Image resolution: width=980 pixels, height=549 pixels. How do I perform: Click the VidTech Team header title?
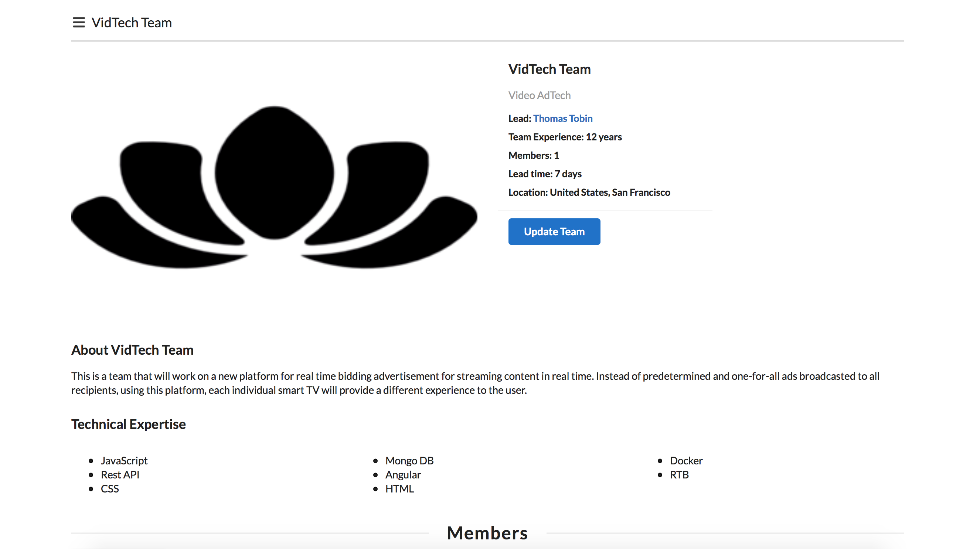(132, 23)
